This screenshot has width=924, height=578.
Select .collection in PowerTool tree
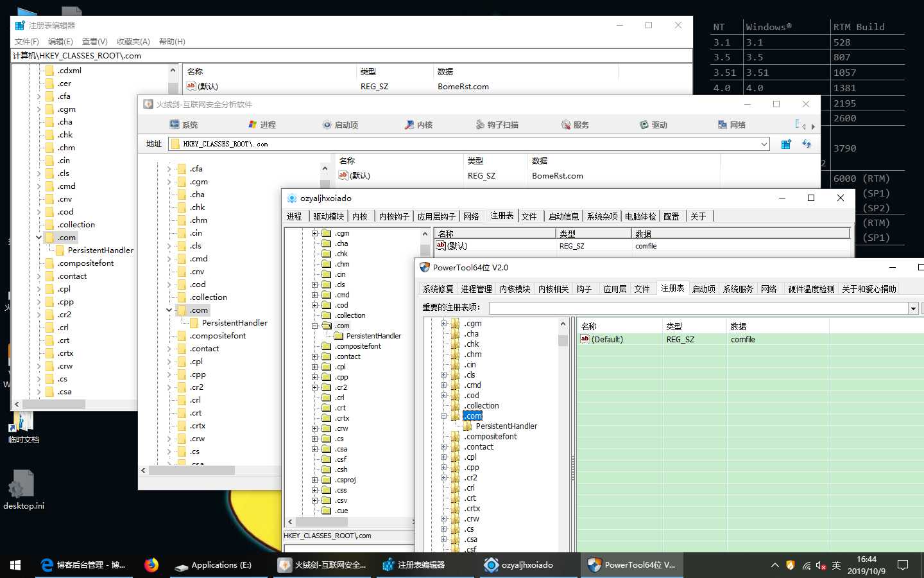coord(482,406)
